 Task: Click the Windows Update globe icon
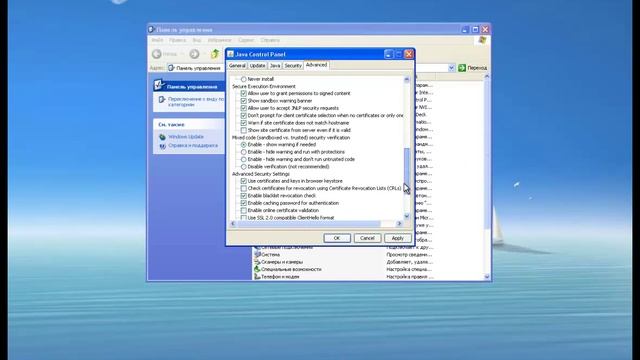click(x=162, y=137)
